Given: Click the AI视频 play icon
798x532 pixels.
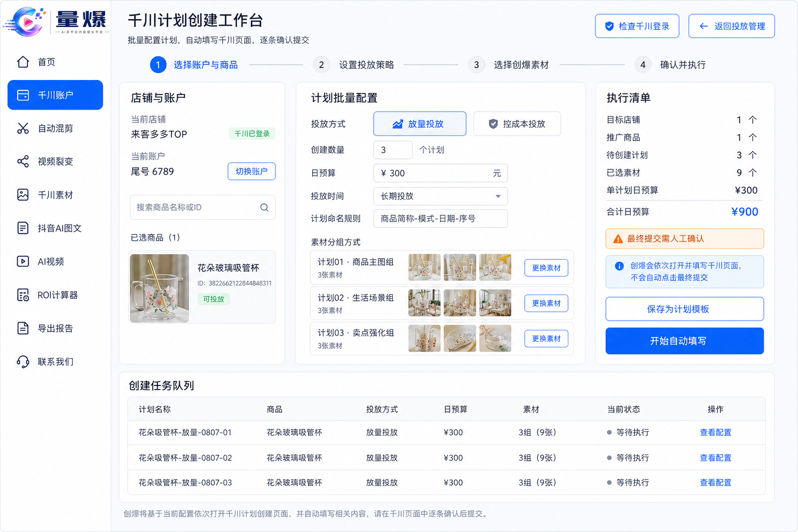Looking at the screenshot, I should click(23, 261).
